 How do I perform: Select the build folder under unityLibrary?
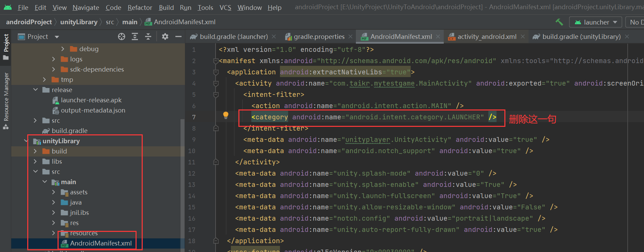coord(59,151)
